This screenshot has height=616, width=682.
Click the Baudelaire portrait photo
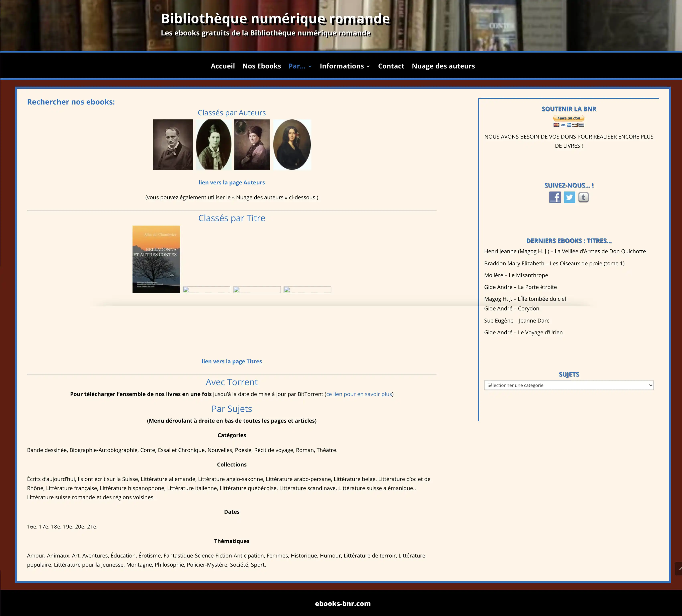coord(173,145)
